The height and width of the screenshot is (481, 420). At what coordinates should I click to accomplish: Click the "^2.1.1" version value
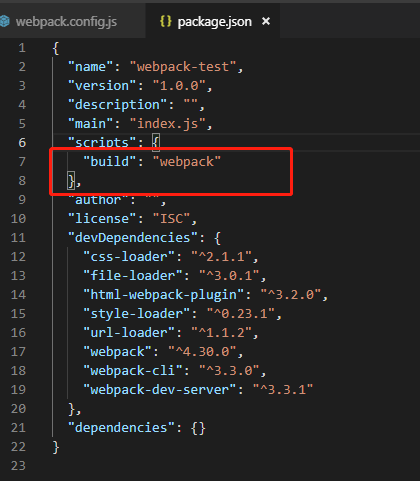coord(221,257)
